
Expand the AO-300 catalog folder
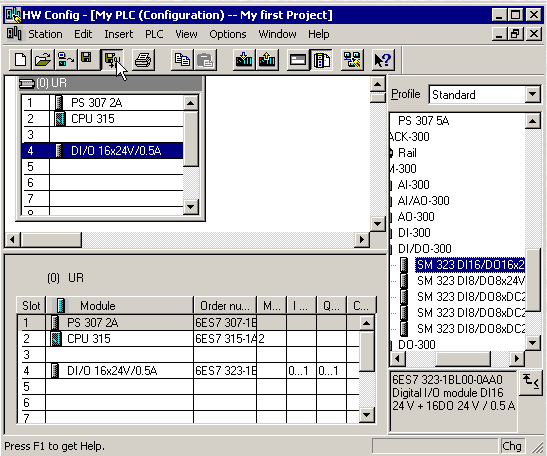pyautogui.click(x=416, y=217)
